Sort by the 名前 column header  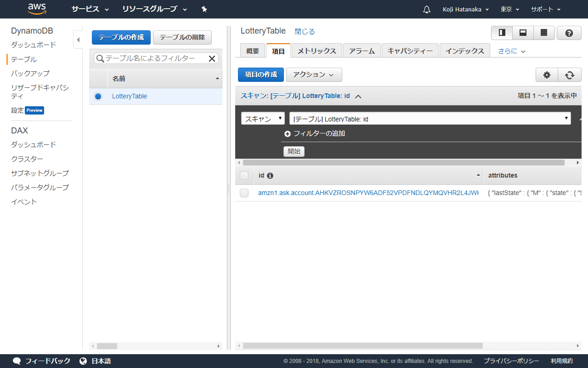click(x=165, y=79)
